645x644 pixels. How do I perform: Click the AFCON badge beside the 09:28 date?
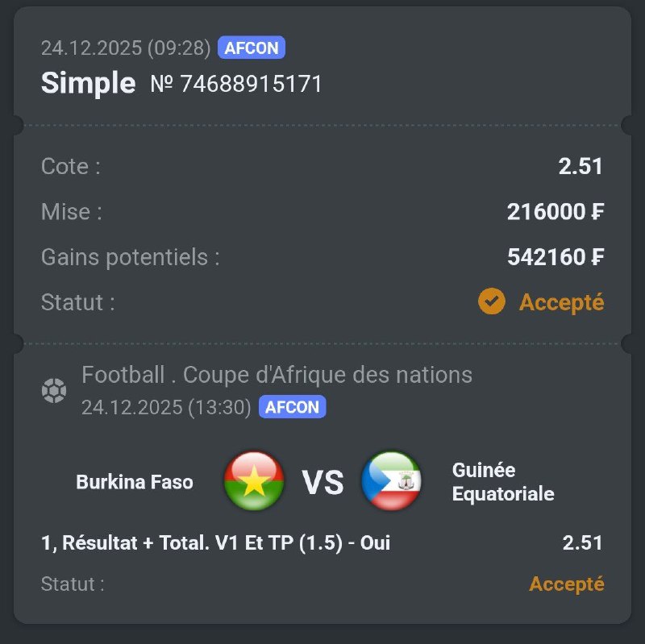coord(252,48)
